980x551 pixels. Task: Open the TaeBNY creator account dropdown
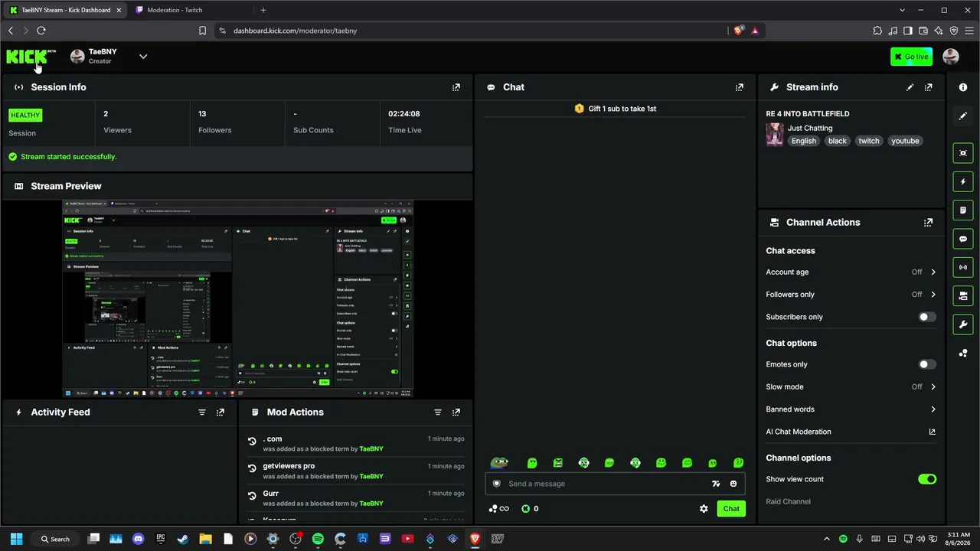(x=143, y=57)
